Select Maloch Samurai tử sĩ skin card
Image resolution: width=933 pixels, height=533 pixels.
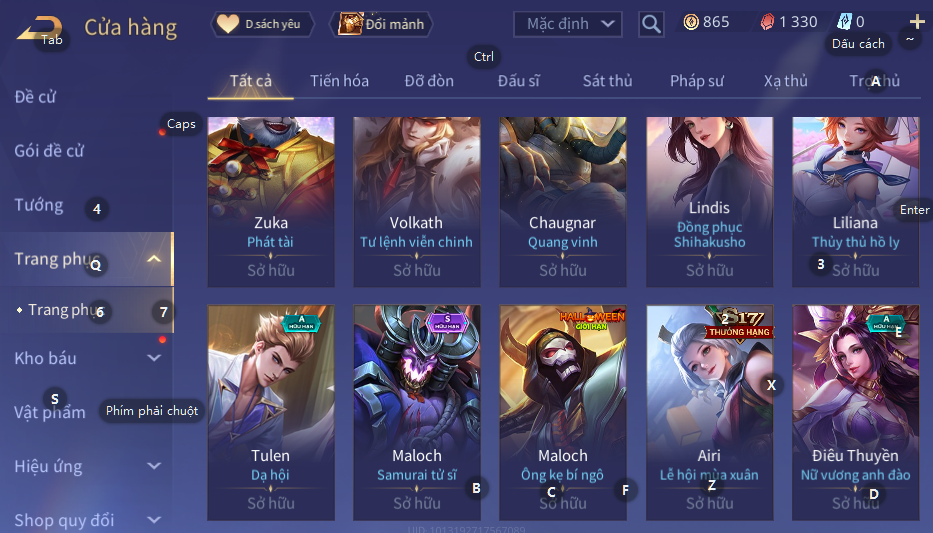(x=417, y=413)
